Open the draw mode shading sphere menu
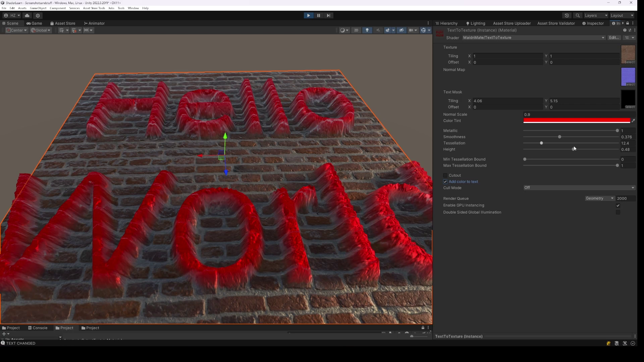 pos(344,30)
